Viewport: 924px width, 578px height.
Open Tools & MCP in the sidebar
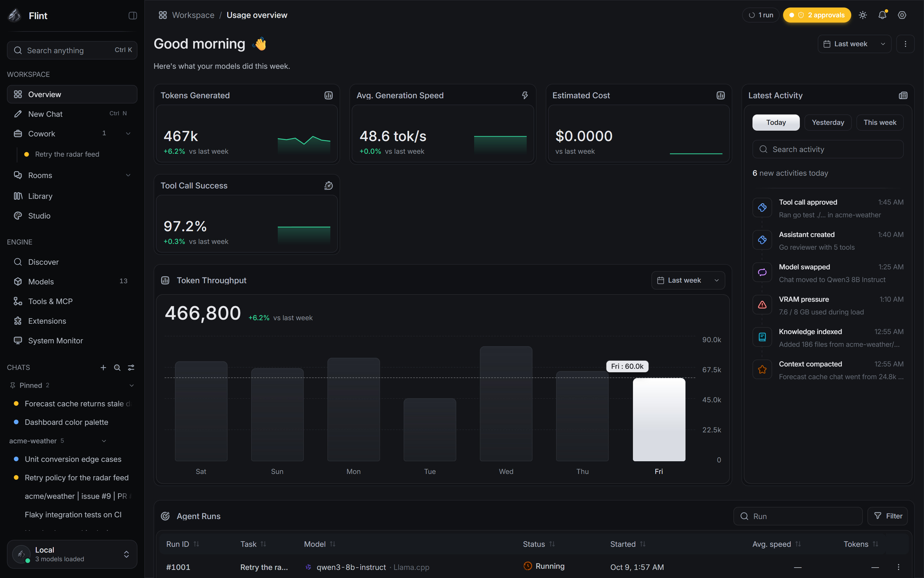72,301
